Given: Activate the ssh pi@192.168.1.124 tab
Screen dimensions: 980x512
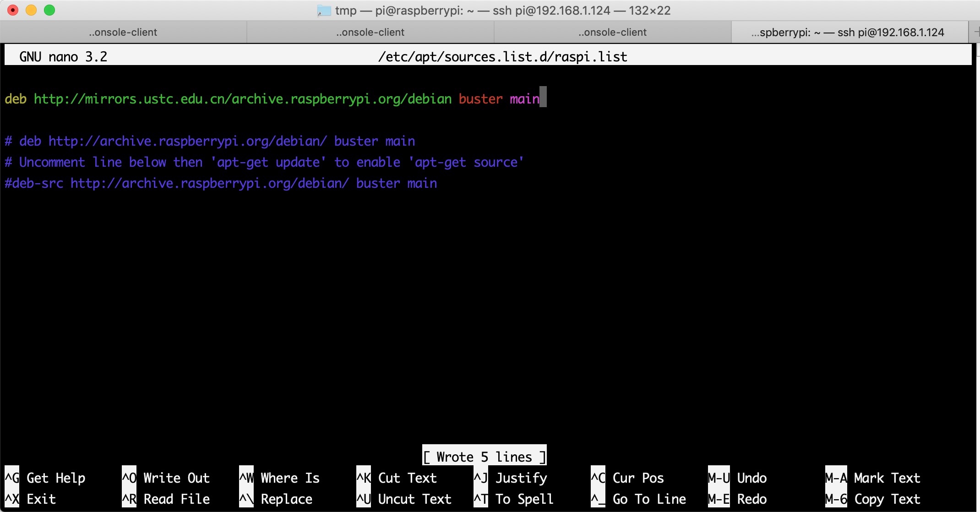Looking at the screenshot, I should pyautogui.click(x=847, y=32).
